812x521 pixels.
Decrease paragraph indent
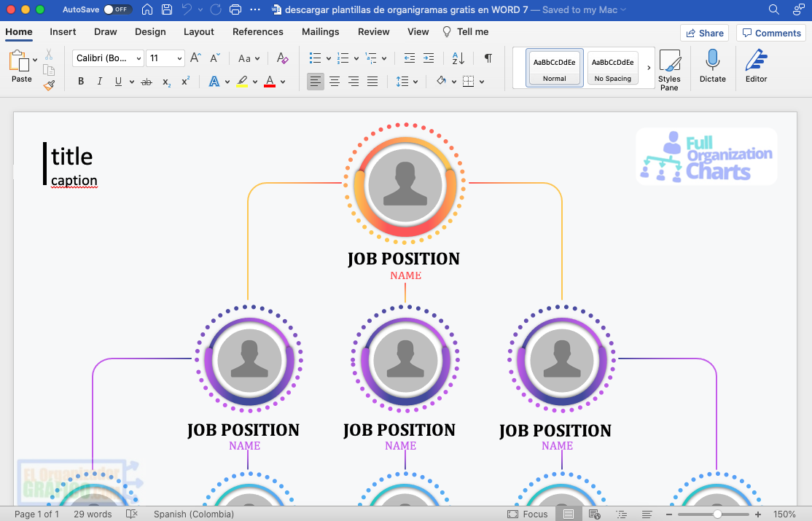409,58
